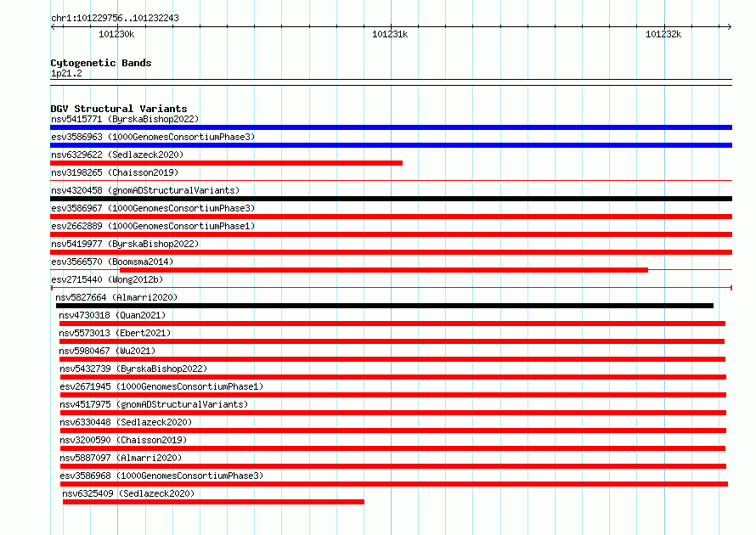Click the nsv5415771 (ByrskaBishop2022) variant label
Screen dimensions: 756x535
[125, 119]
